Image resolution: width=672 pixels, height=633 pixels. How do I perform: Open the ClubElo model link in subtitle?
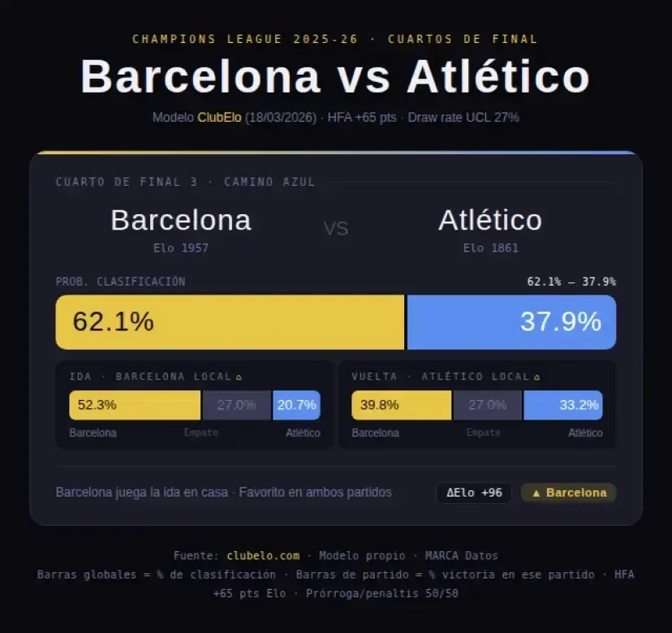click(219, 118)
